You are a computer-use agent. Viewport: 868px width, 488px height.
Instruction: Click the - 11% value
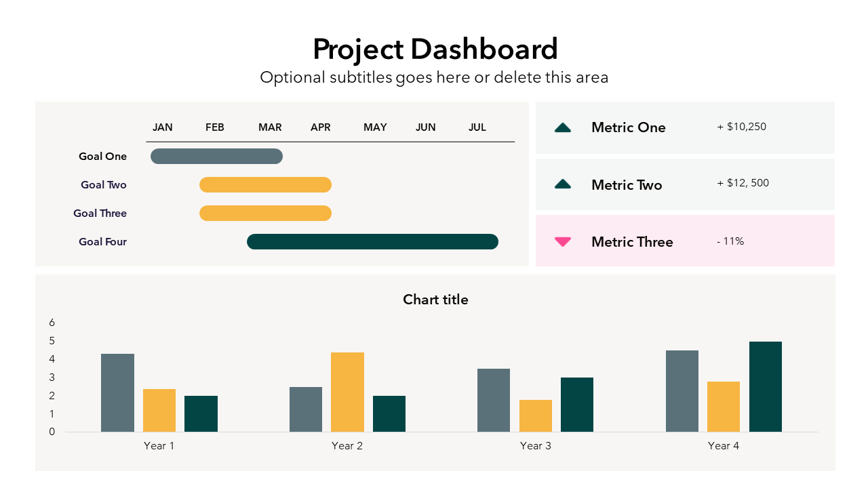[730, 241]
